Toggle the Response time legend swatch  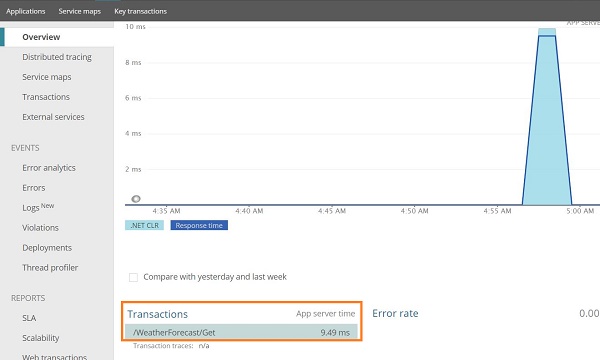tap(199, 225)
